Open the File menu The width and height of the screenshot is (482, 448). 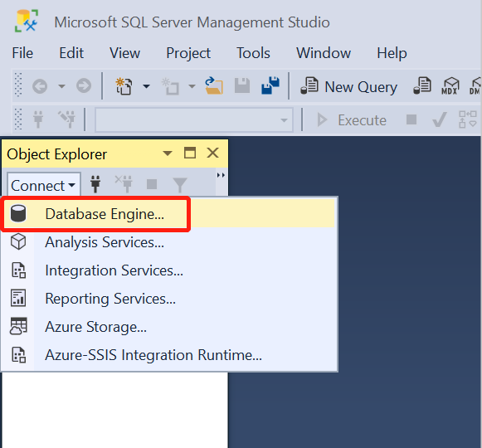coord(22,53)
